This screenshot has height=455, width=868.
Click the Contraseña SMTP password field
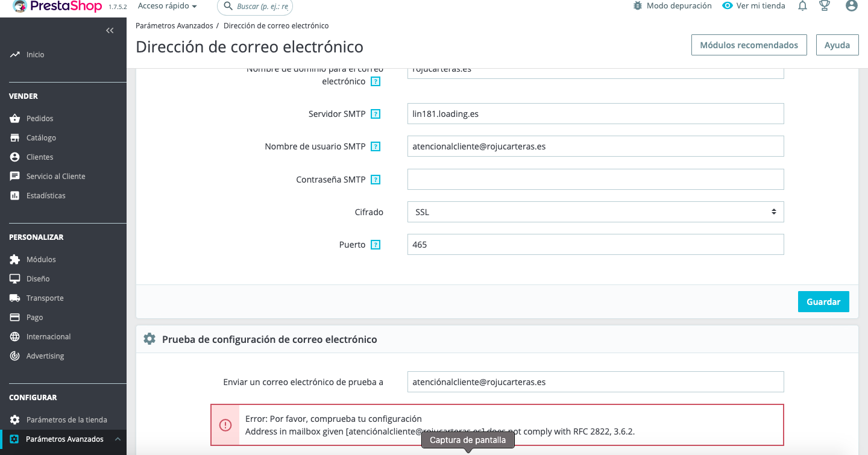595,180
